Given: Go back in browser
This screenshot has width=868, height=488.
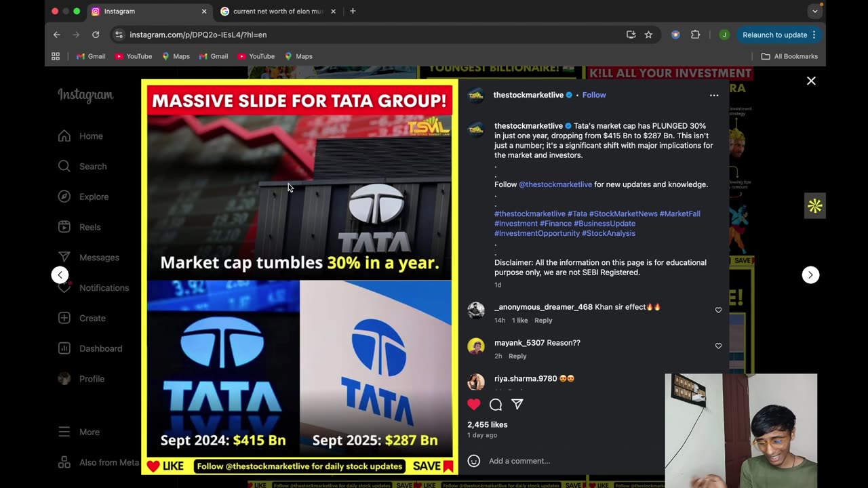Looking at the screenshot, I should 57,35.
